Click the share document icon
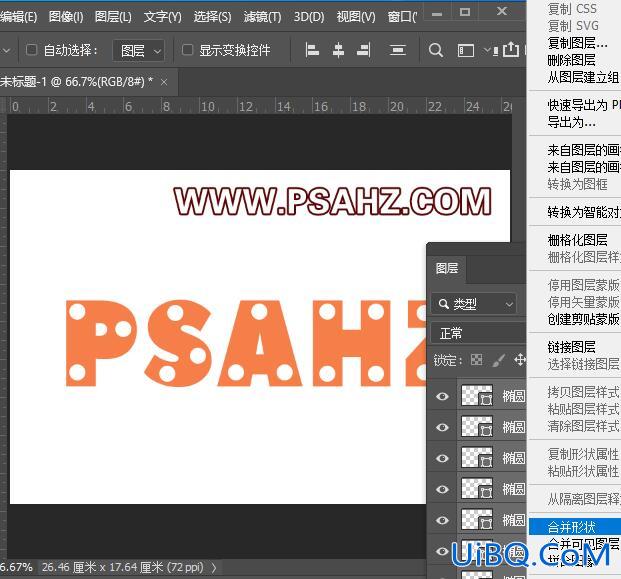Screen dimensions: 621x579 511,50
